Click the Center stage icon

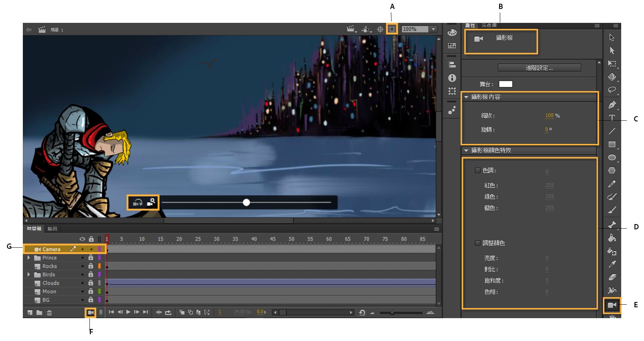tap(380, 29)
